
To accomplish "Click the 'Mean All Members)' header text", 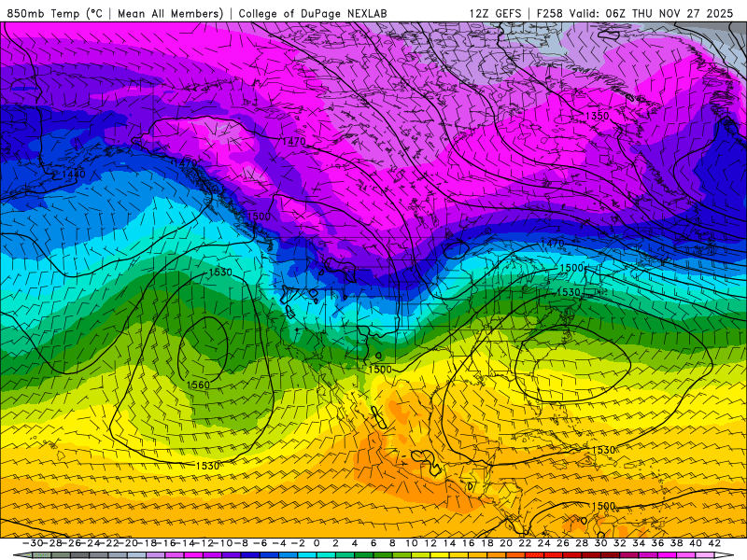I will click(x=171, y=13).
